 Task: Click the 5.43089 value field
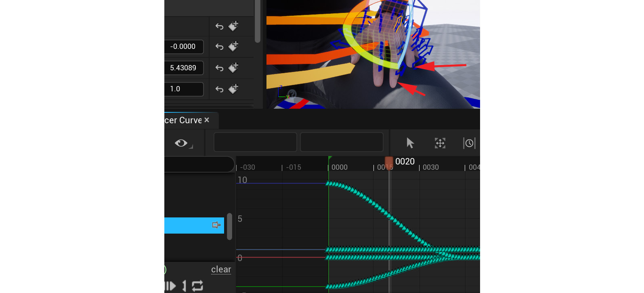pos(184,68)
